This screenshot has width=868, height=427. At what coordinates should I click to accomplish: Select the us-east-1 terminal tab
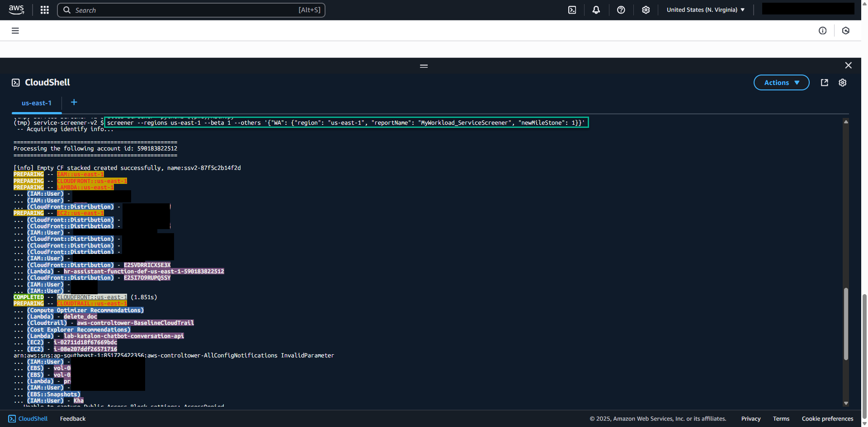[37, 103]
